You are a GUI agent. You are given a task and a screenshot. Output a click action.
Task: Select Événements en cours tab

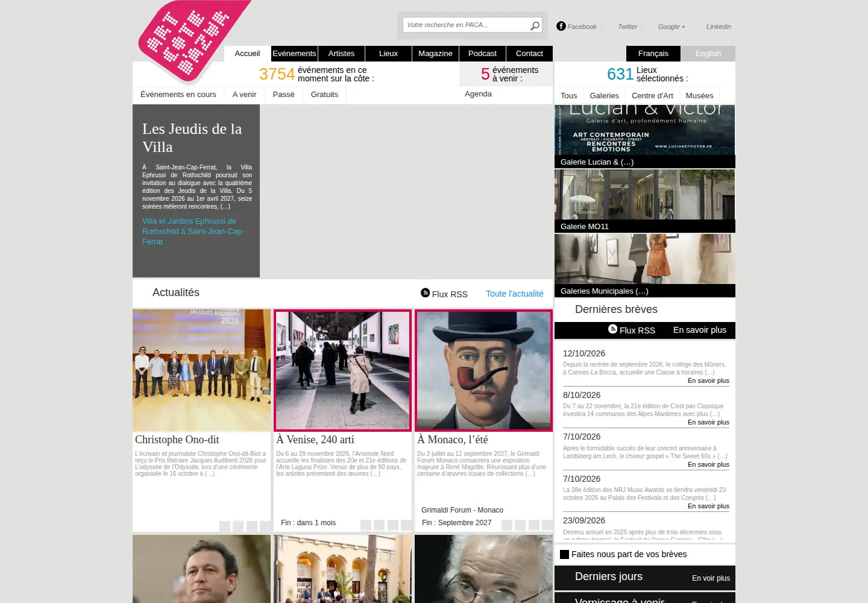178,95
